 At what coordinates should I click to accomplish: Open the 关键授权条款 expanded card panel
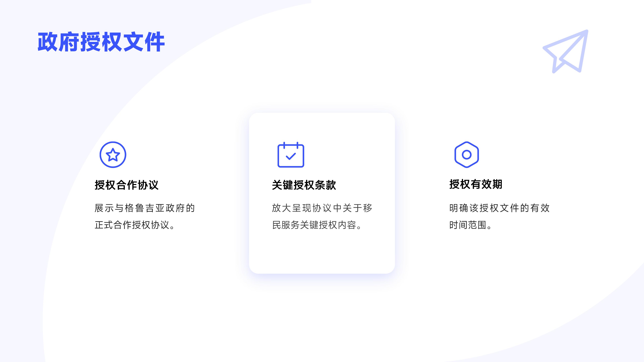coord(321,193)
